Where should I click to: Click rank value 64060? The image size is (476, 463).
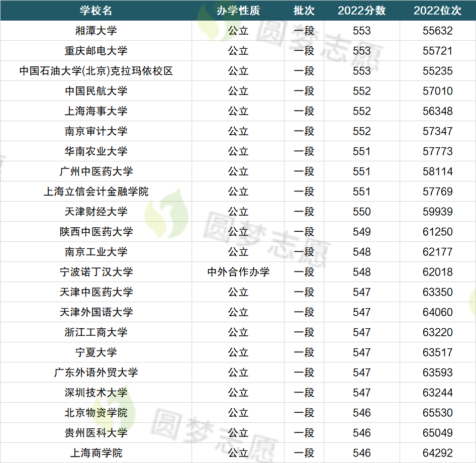(437, 312)
